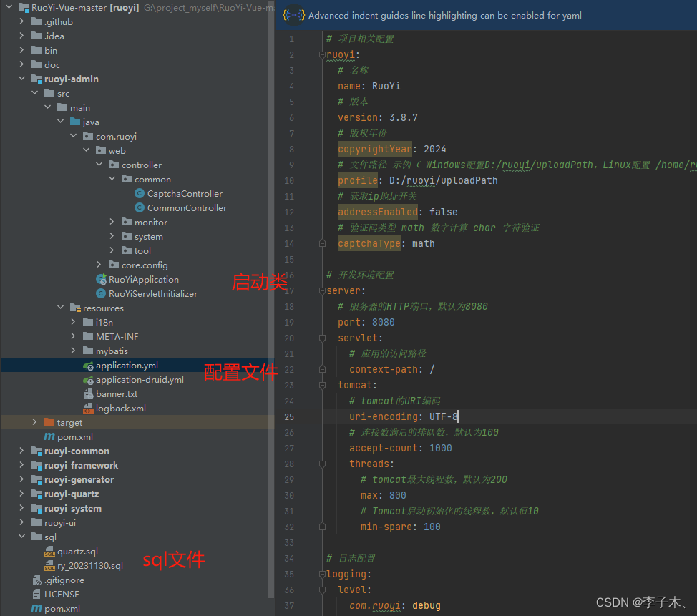
Task: Fold the threads block at line 28
Action: pyautogui.click(x=322, y=464)
